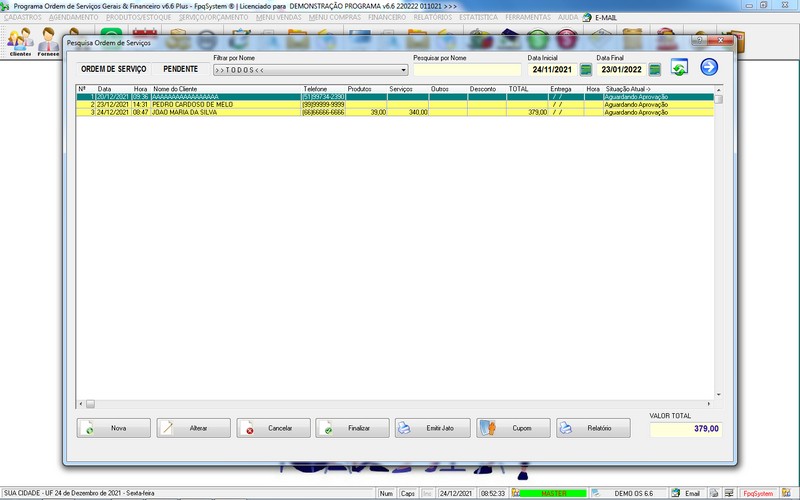Click the Caps indicator in status bar

(x=408, y=493)
